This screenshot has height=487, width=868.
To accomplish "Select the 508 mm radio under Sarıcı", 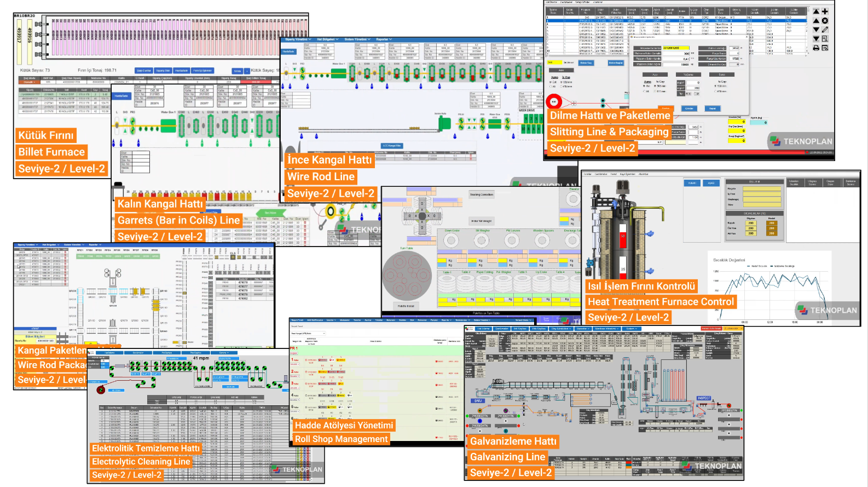I will coord(716,86).
